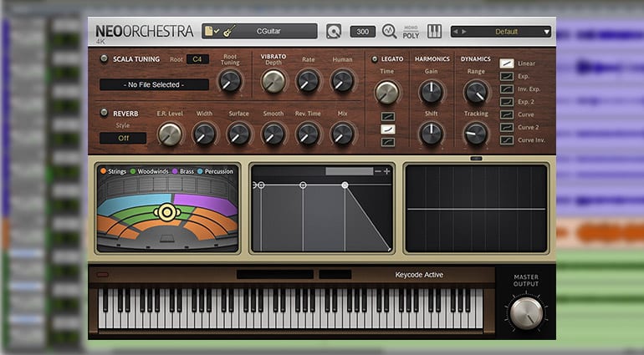Click the Harmonics Gain knob
This screenshot has height=355, width=644.
point(432,92)
